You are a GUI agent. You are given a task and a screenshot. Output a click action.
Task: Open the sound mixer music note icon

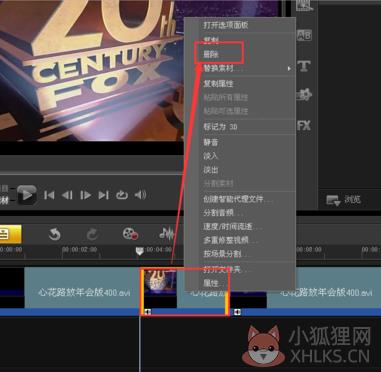(167, 234)
